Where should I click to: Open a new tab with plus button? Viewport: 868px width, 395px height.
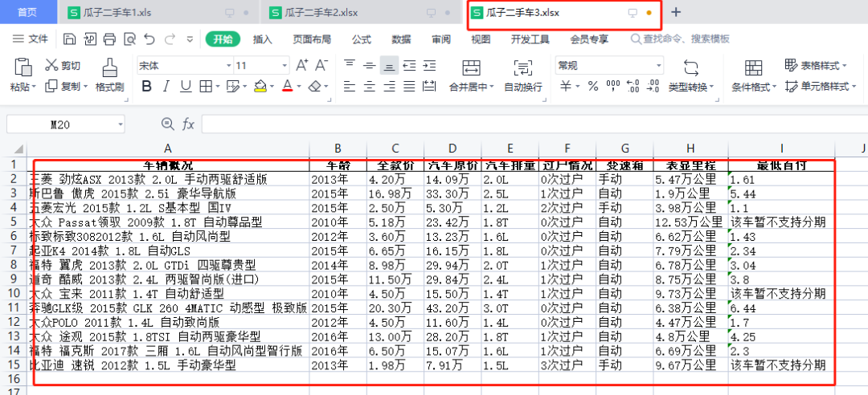(x=676, y=12)
